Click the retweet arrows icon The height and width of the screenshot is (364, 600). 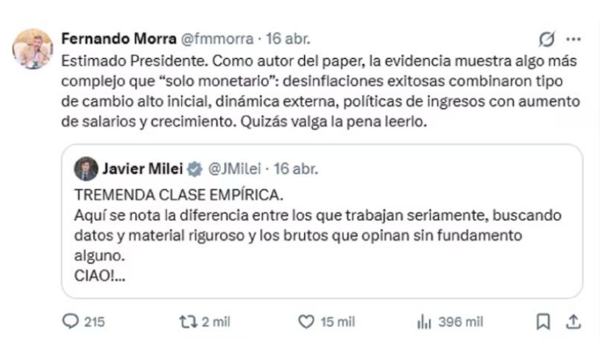pos(187,321)
